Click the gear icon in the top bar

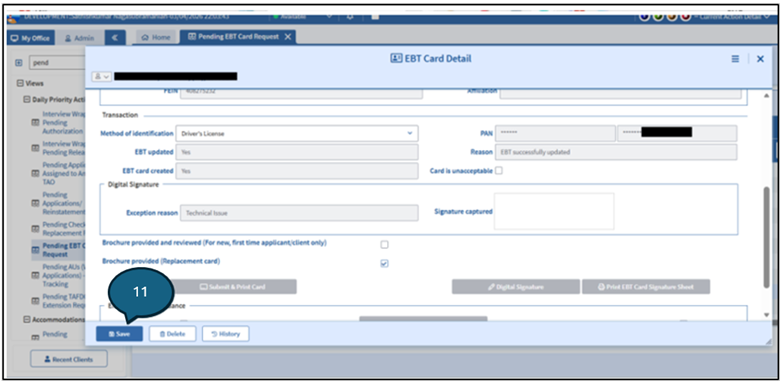[x=350, y=16]
